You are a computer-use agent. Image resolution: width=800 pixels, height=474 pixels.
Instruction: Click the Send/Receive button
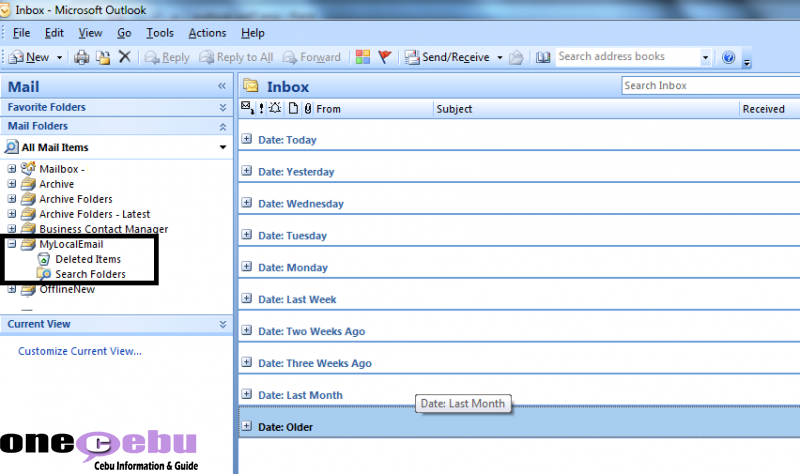pyautogui.click(x=447, y=57)
